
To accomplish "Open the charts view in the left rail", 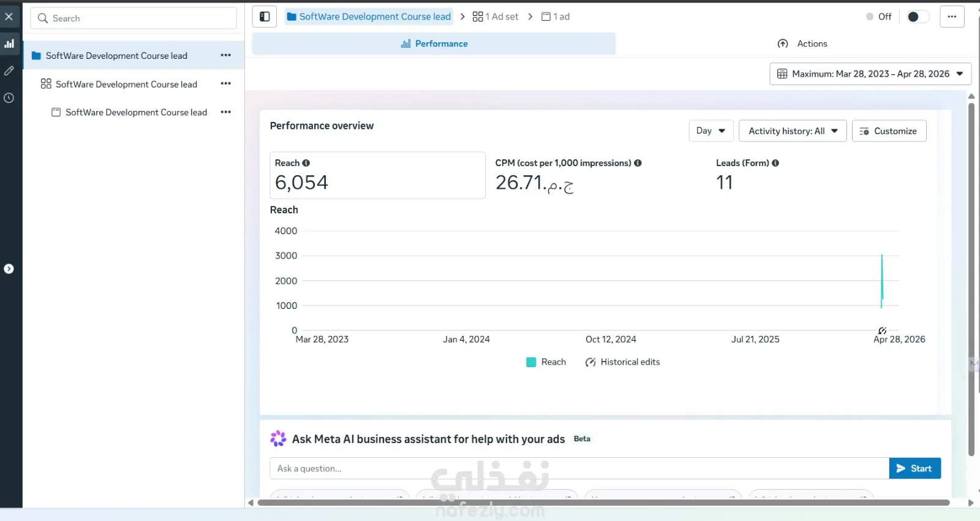I will click(9, 44).
